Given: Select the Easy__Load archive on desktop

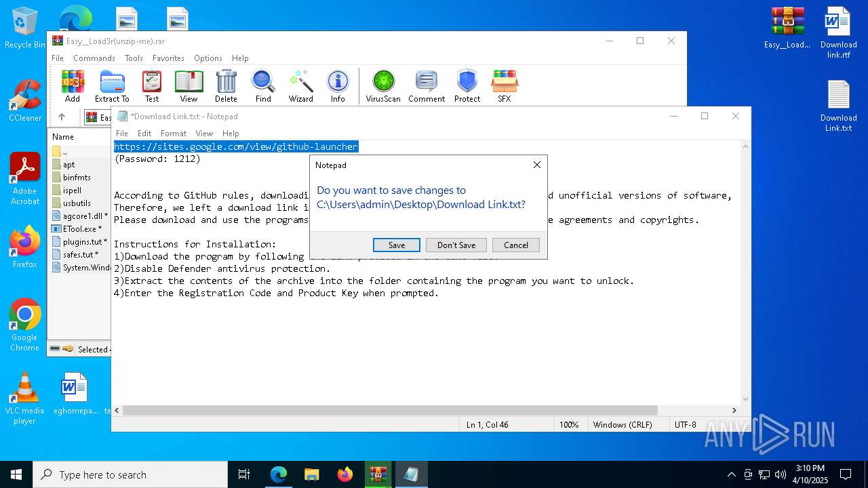Looking at the screenshot, I should coord(787,28).
